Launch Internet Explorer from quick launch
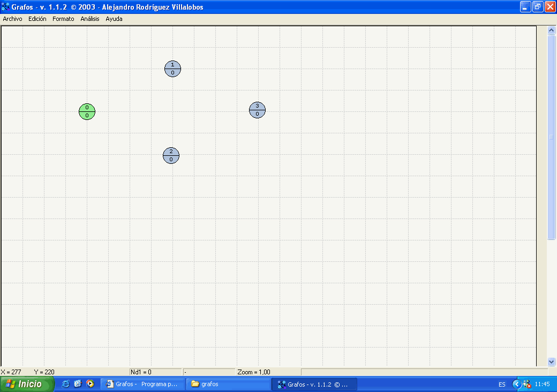 tap(66, 384)
